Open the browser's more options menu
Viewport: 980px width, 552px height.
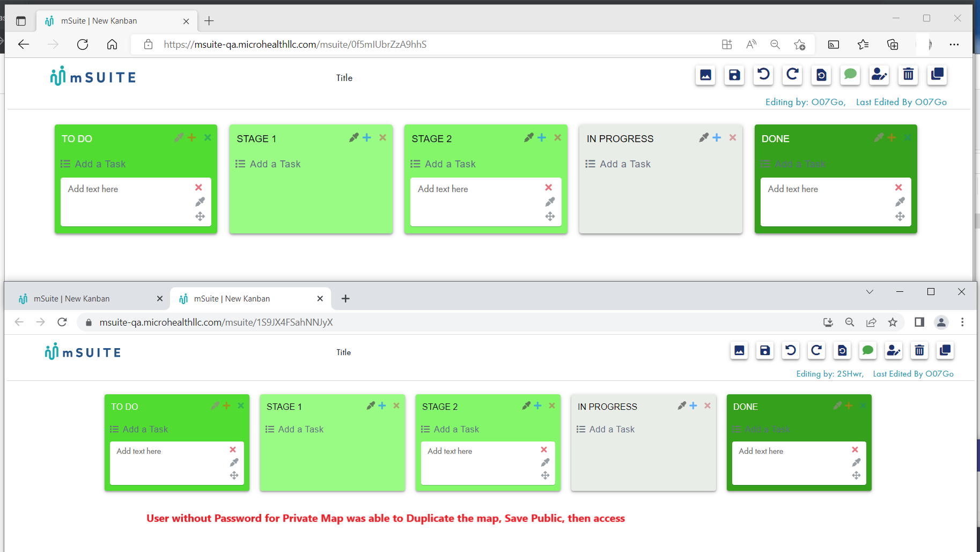(955, 45)
